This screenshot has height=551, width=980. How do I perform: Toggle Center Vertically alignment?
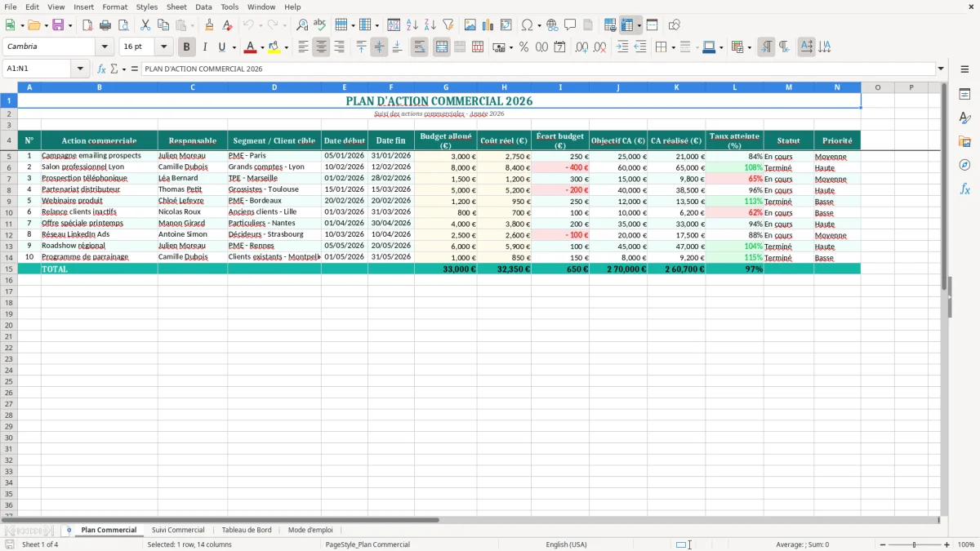point(379,47)
